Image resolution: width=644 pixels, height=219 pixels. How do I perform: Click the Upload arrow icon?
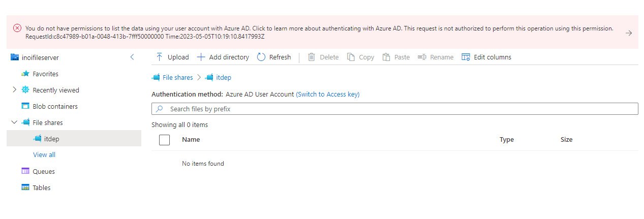click(x=160, y=57)
